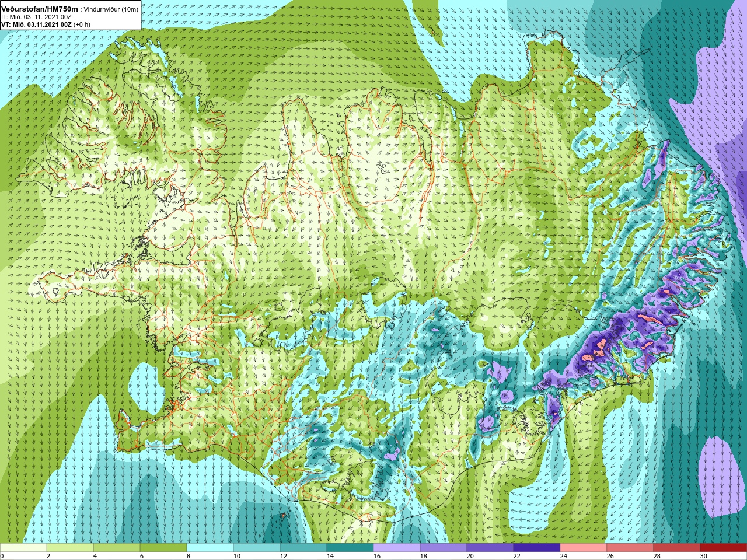Viewport: 747px width, 560px height.
Task: Click the legend scale number 18
Action: tap(424, 556)
